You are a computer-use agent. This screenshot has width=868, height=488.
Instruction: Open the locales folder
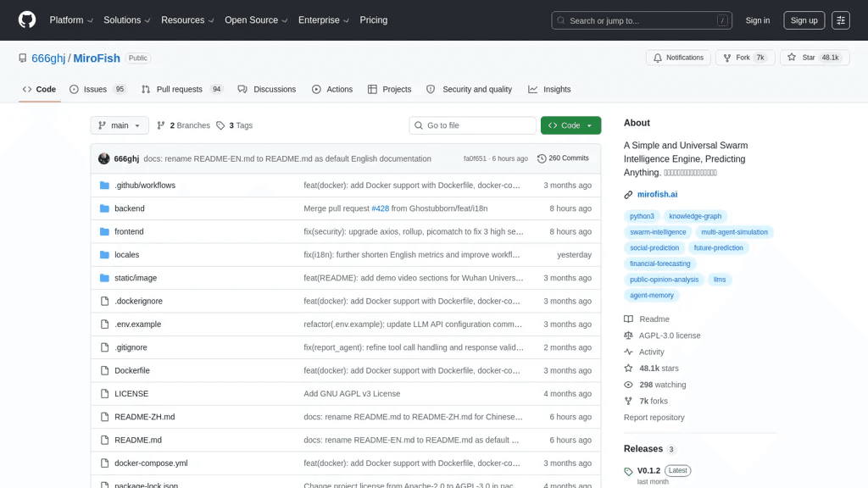tap(127, 255)
